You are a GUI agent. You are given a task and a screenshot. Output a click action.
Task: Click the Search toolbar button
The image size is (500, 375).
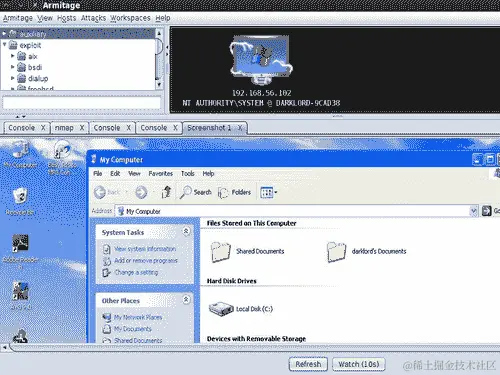(196, 192)
